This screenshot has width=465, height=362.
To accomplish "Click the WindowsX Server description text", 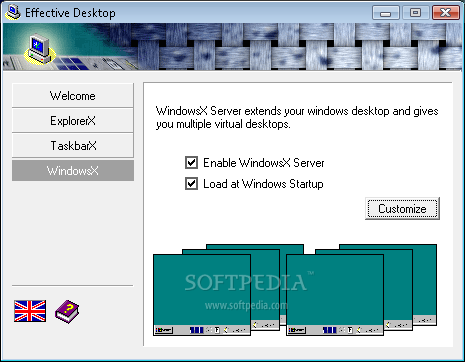I will (x=297, y=117).
